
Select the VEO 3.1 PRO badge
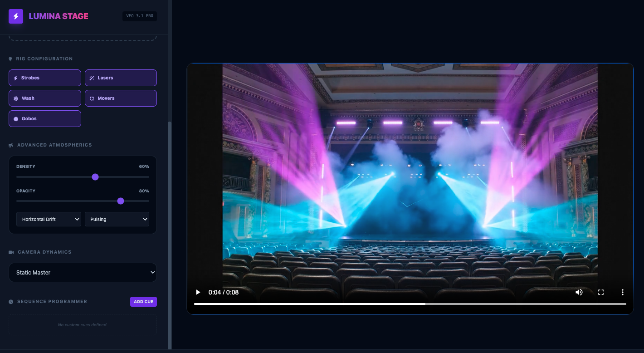(139, 16)
